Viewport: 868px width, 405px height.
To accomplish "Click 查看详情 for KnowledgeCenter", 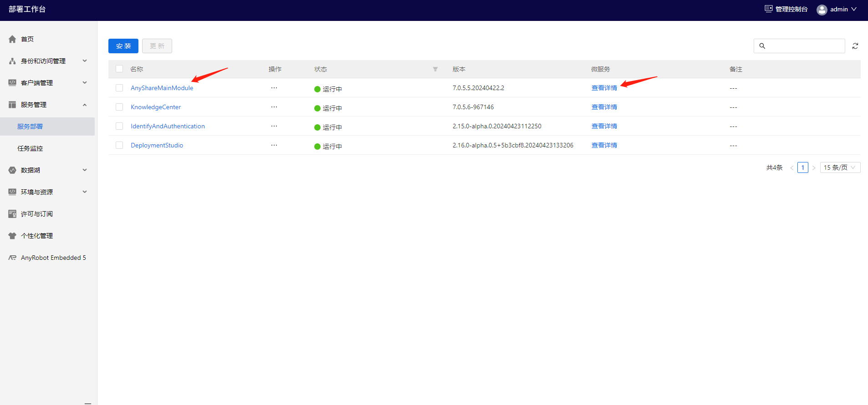I will [604, 107].
